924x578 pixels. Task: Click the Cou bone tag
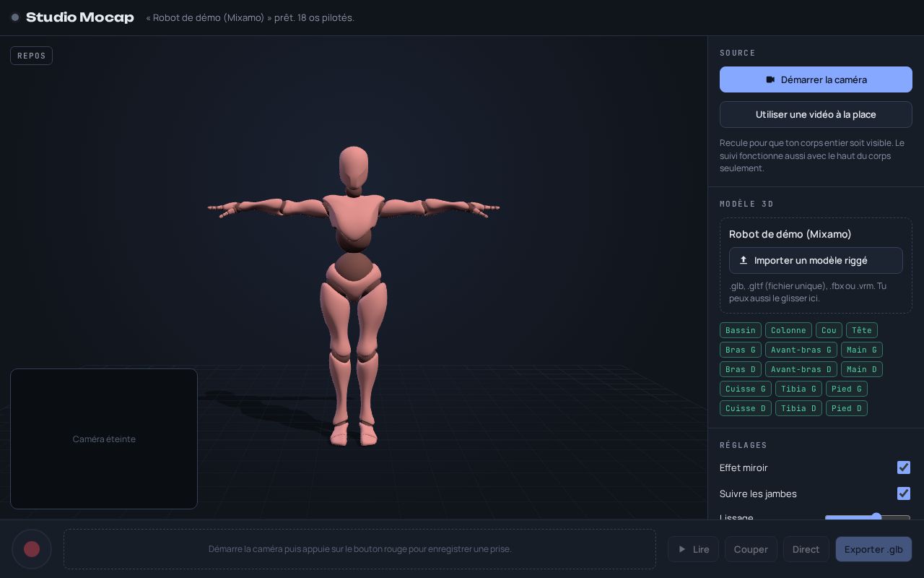coord(829,330)
